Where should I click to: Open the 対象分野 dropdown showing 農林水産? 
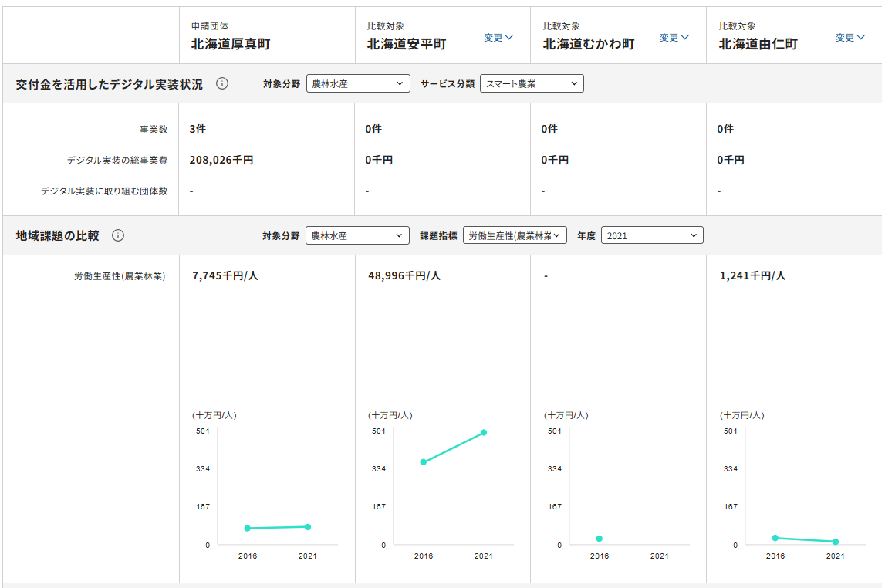pyautogui.click(x=358, y=83)
